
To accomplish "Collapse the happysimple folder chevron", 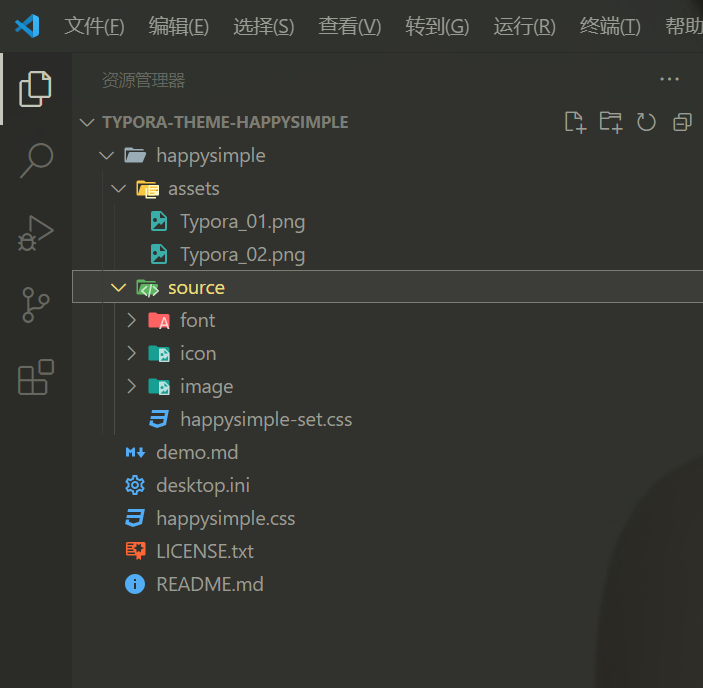I will click(106, 156).
